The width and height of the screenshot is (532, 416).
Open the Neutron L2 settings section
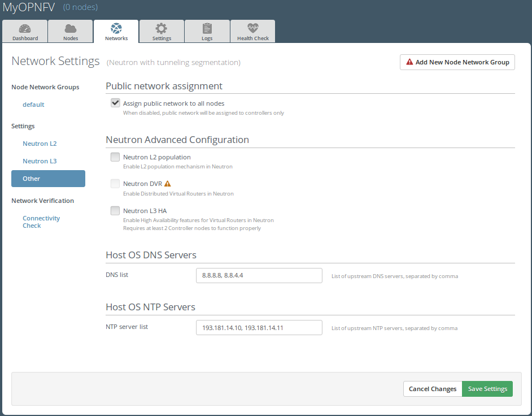(x=40, y=144)
